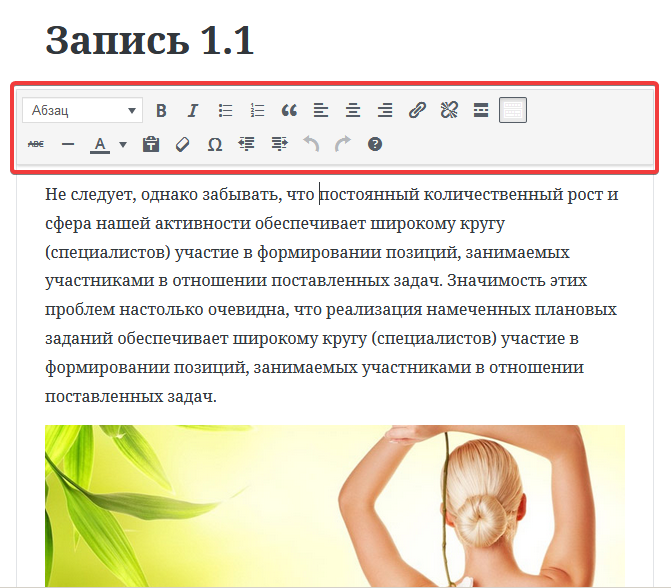Align text center
The height and width of the screenshot is (588, 671).
click(x=353, y=110)
